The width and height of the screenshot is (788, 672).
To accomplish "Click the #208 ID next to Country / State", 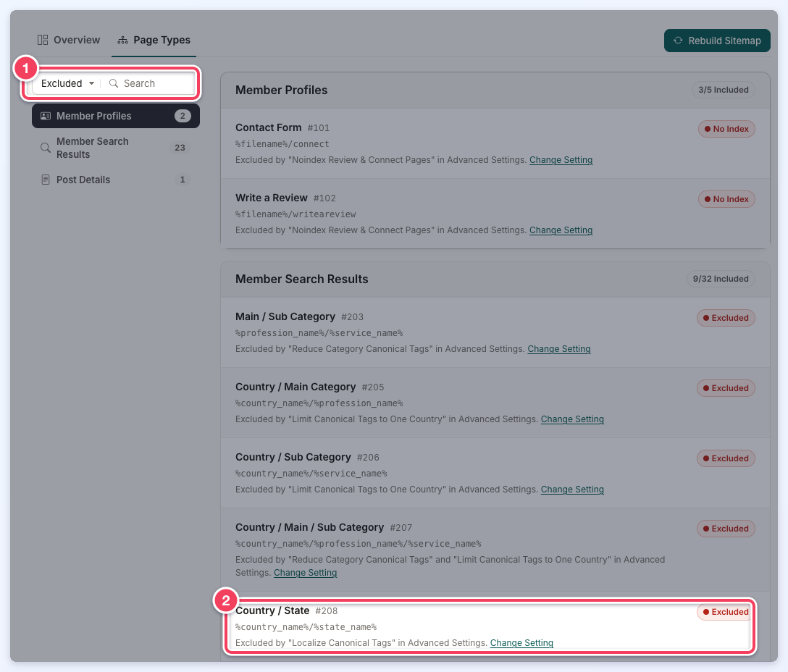I will coord(327,611).
